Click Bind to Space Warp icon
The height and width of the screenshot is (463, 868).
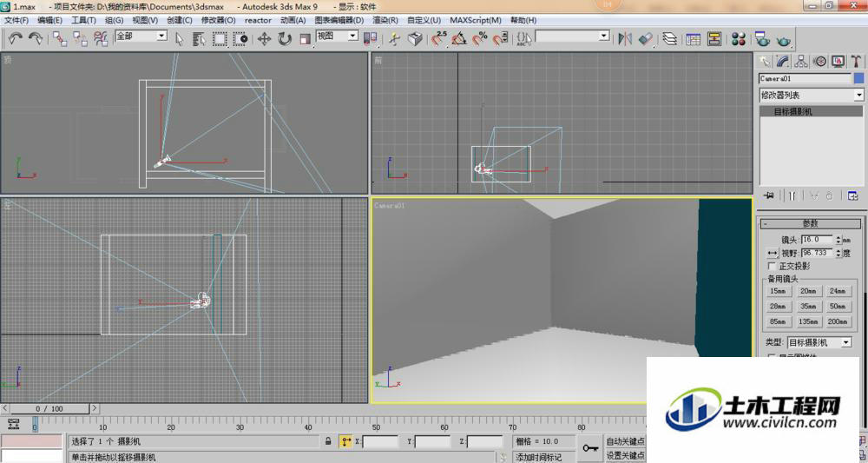[100, 38]
